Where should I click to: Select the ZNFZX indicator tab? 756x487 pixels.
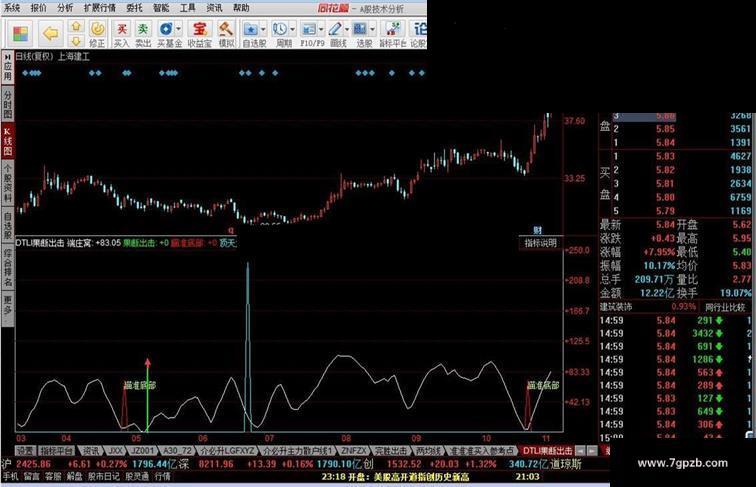point(352,450)
